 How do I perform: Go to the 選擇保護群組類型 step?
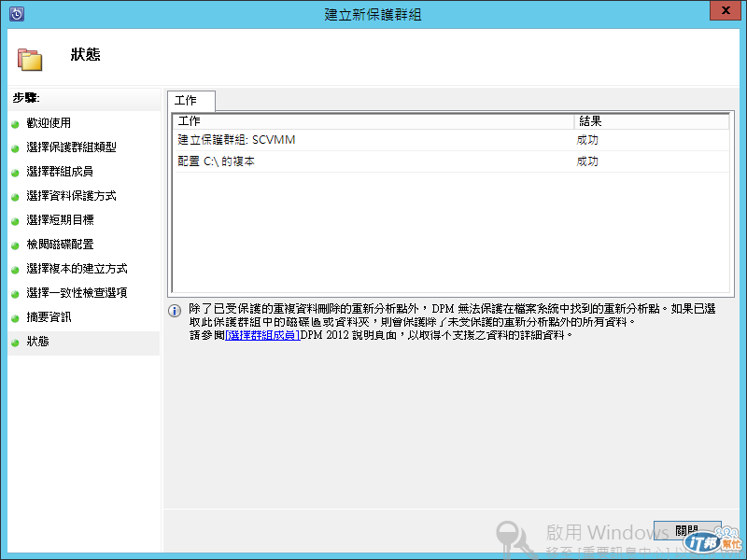click(x=72, y=147)
